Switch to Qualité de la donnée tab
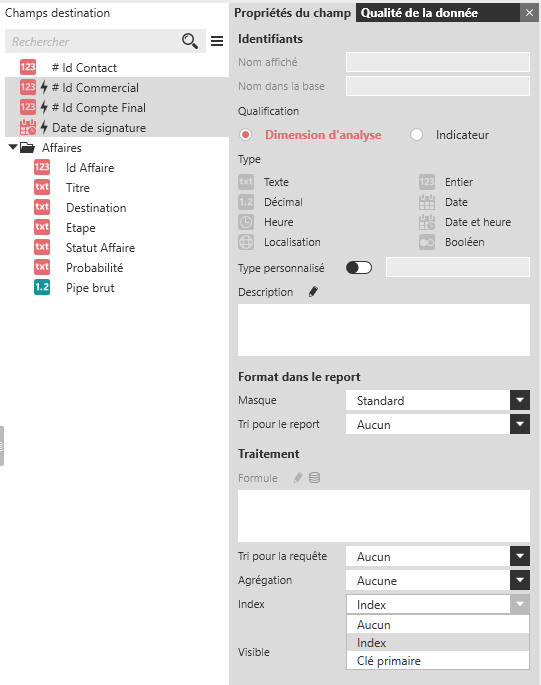Screen dimensions: 541x685 pos(419,13)
